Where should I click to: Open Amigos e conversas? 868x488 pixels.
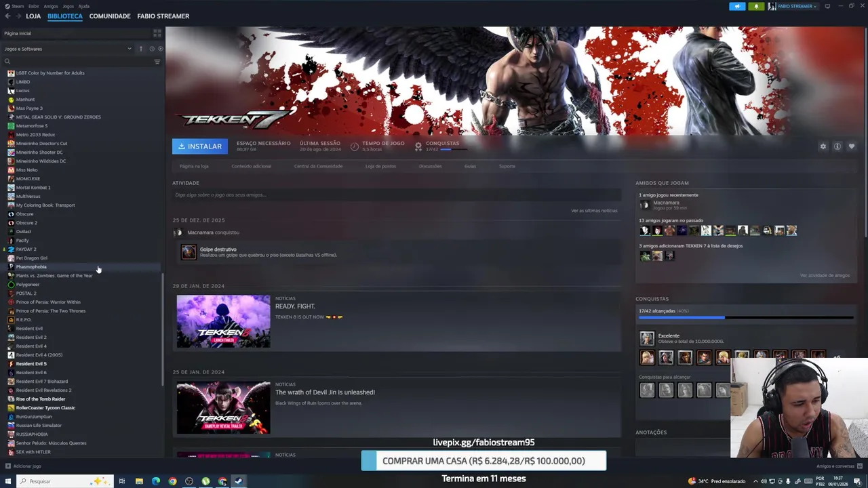[839, 466]
